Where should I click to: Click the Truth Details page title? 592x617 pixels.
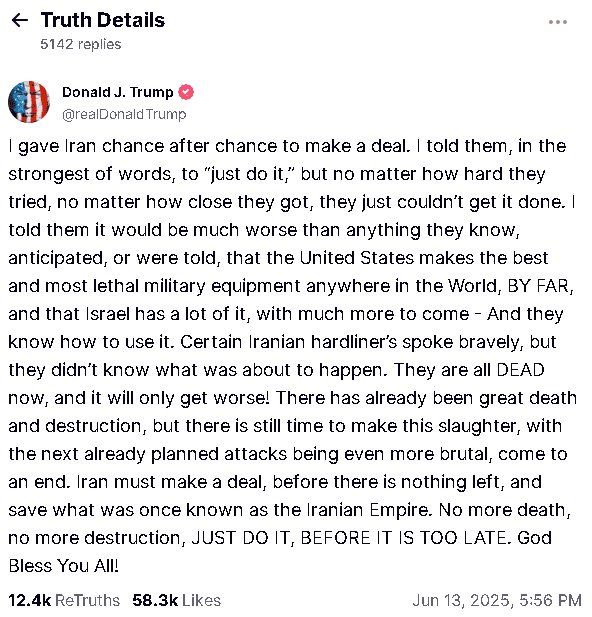pos(103,20)
